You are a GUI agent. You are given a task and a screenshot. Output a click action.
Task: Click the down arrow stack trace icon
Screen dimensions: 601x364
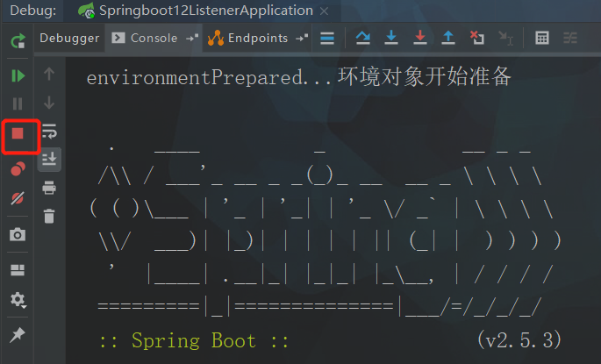pos(49,103)
